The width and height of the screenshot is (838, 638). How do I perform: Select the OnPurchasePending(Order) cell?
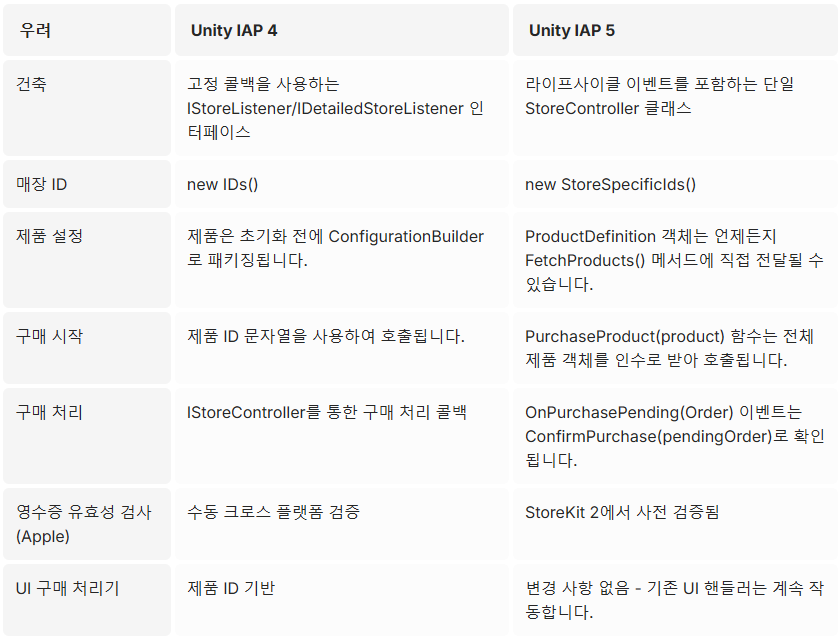(x=676, y=436)
